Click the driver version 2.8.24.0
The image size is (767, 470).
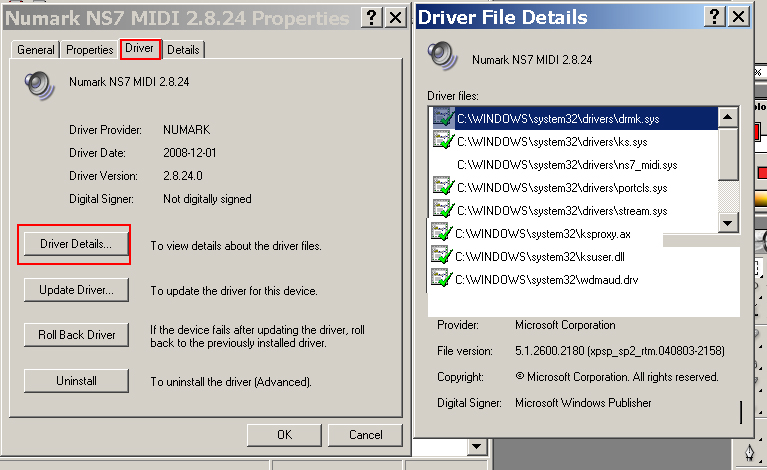pyautogui.click(x=182, y=176)
